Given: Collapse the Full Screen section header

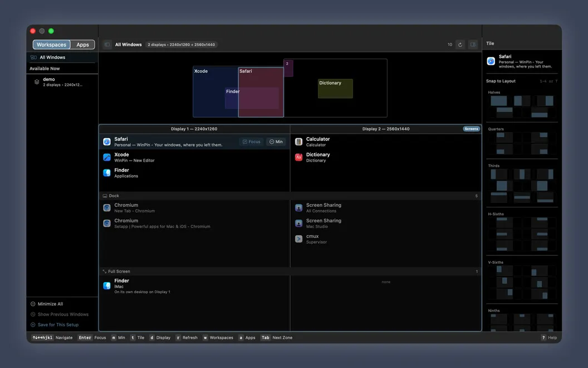Looking at the screenshot, I should coord(290,271).
